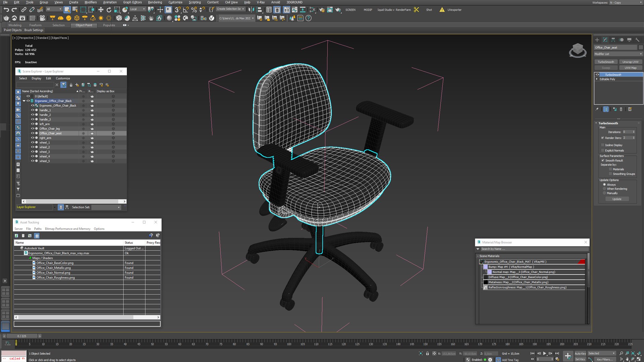The height and width of the screenshot is (362, 644).
Task: Switch to the Freeform ribbon tab
Action: click(35, 25)
